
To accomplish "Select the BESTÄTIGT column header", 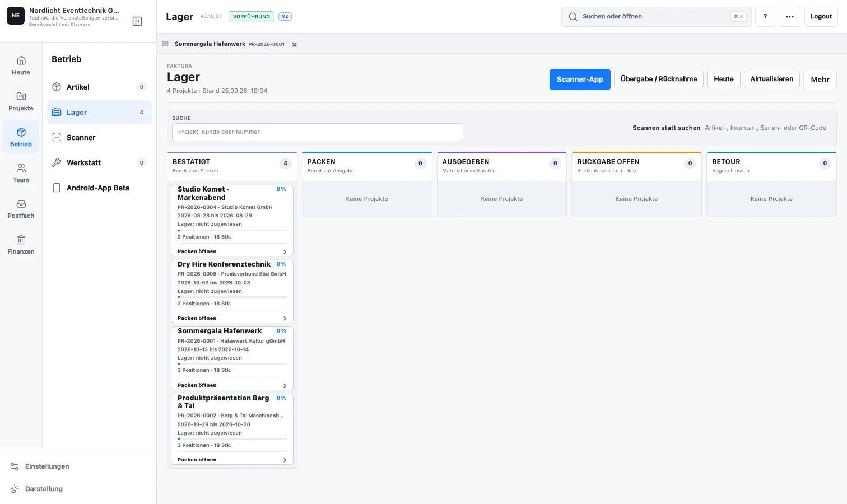I will (232, 166).
